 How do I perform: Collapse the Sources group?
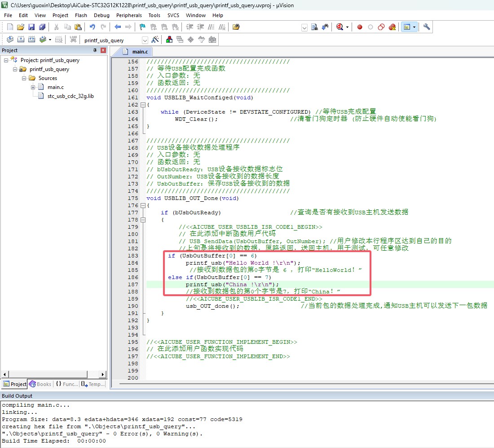coord(24,78)
